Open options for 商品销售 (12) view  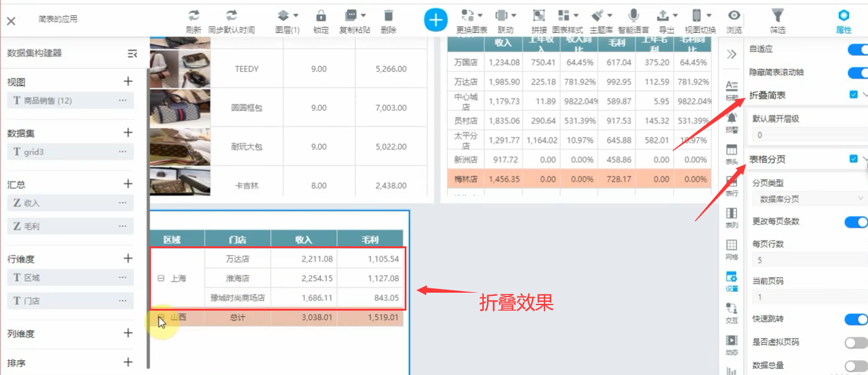click(x=122, y=101)
